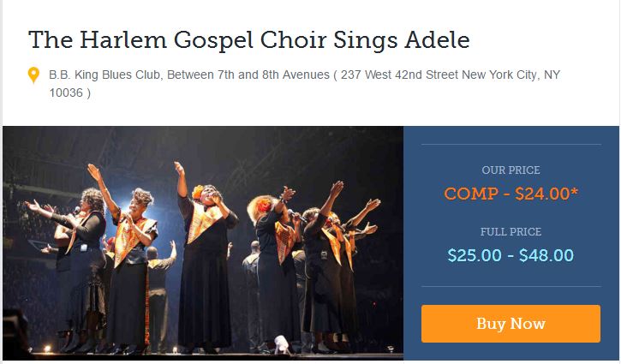The height and width of the screenshot is (364, 621).
Task: Click the 10036 zip code text
Action: point(65,92)
